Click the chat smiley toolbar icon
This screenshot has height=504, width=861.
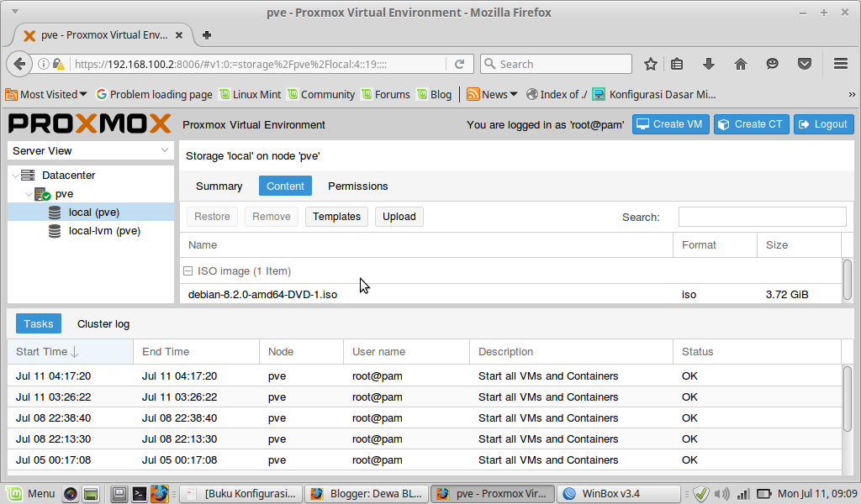pyautogui.click(x=773, y=64)
